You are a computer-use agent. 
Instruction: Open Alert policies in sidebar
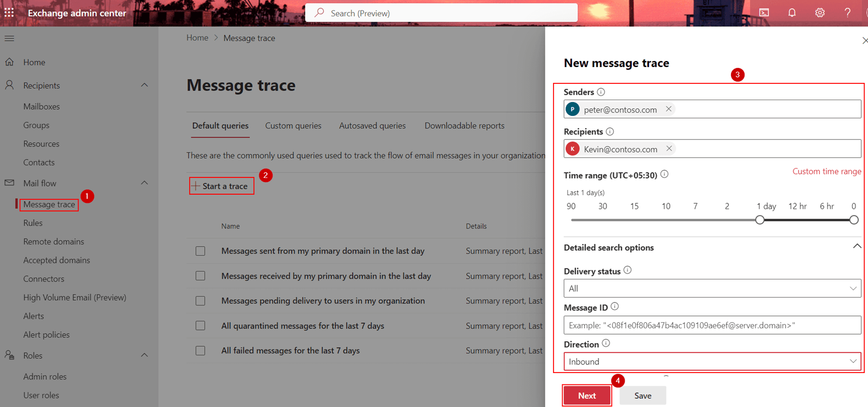46,335
